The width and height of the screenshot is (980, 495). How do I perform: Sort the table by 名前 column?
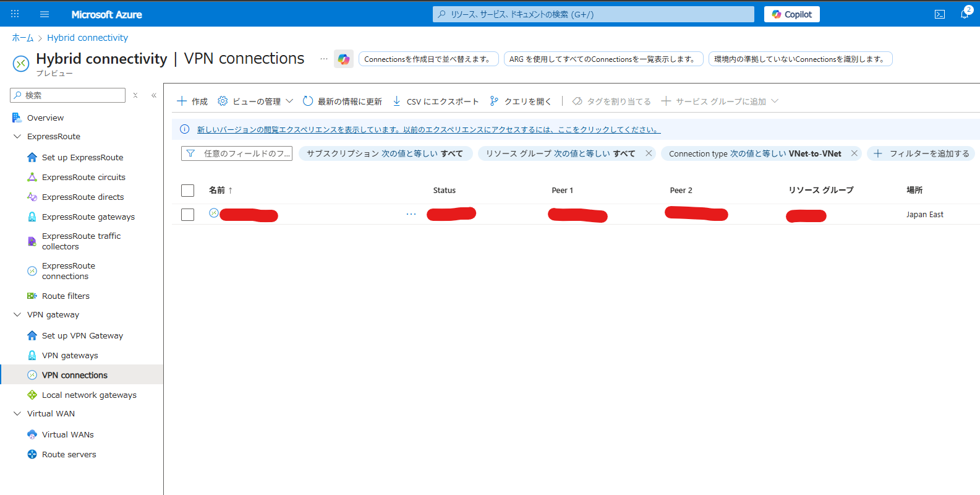(x=221, y=191)
